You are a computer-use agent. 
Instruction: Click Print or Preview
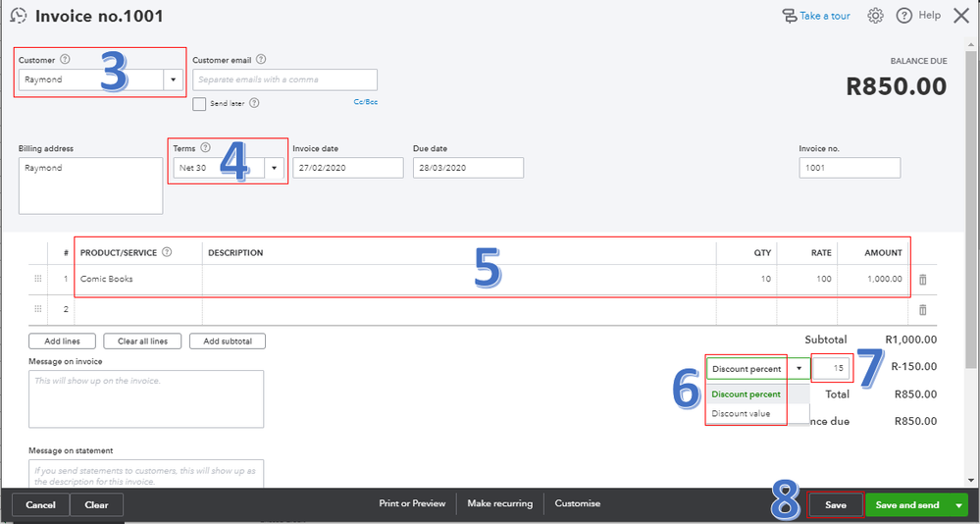click(412, 503)
